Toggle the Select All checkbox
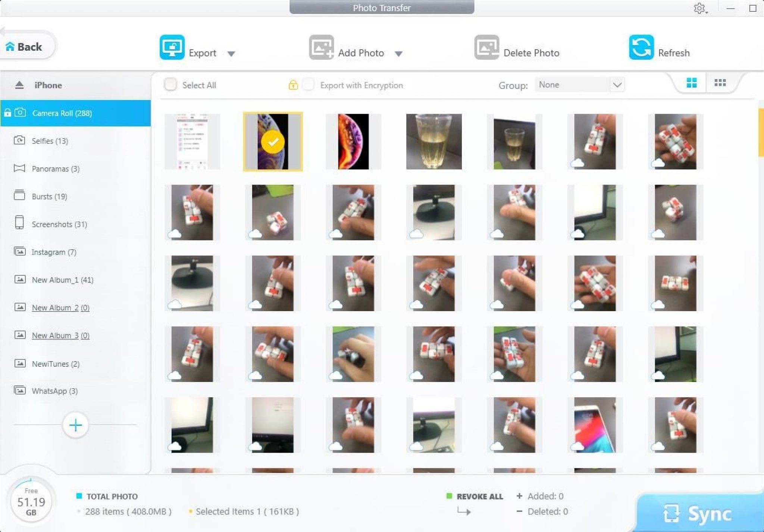This screenshot has height=532, width=764. 171,85
